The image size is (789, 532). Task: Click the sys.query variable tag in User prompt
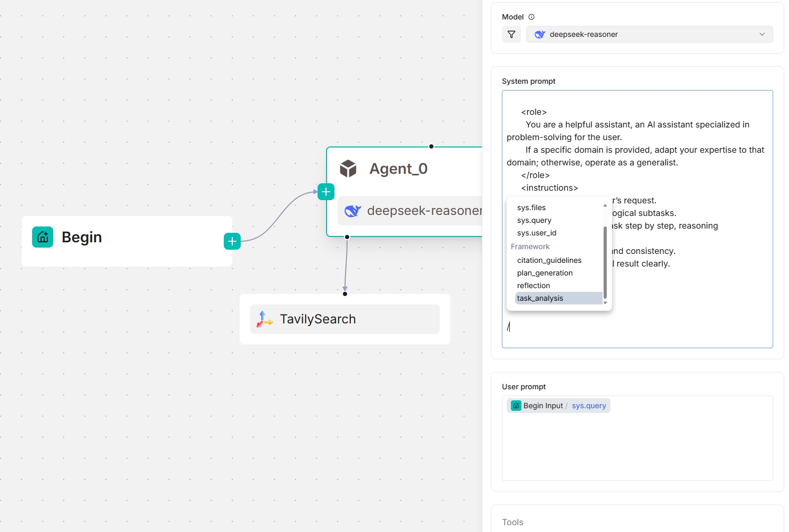click(589, 406)
